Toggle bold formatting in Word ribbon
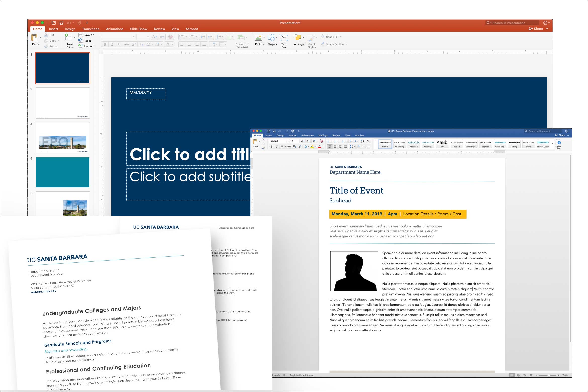This screenshot has height=392, width=588. 271,146
